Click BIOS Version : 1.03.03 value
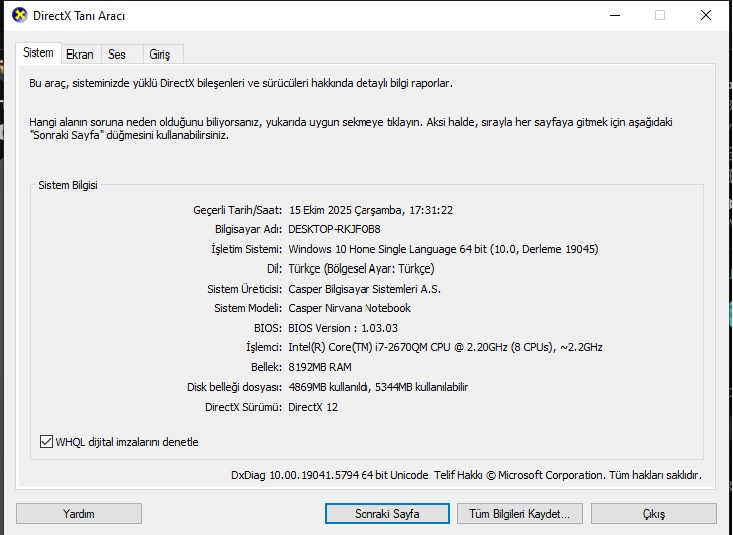 pos(343,328)
